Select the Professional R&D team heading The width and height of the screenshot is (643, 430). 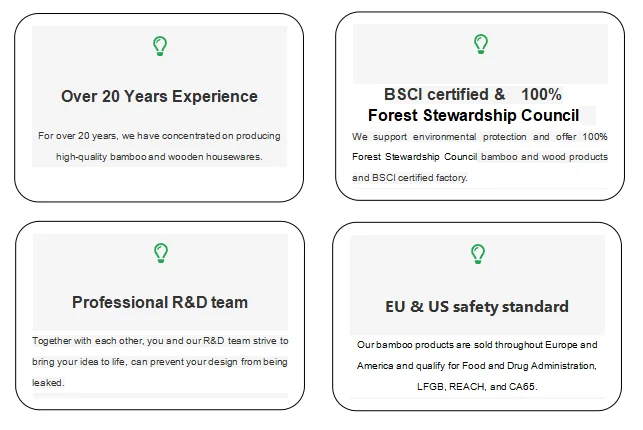[x=160, y=302]
